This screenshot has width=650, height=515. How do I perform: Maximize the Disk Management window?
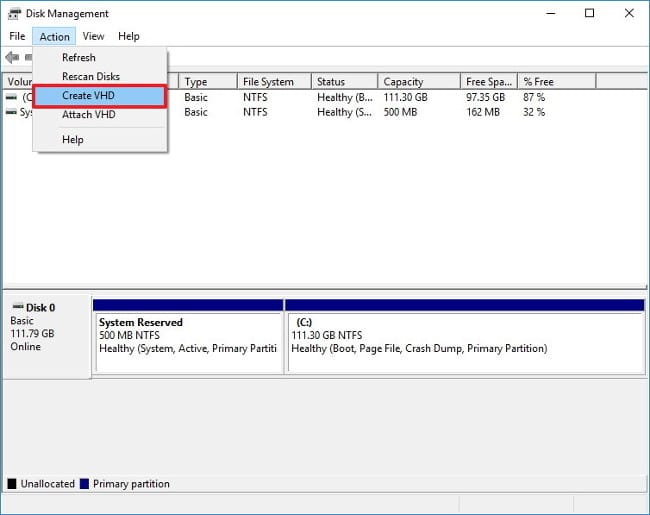[x=589, y=13]
